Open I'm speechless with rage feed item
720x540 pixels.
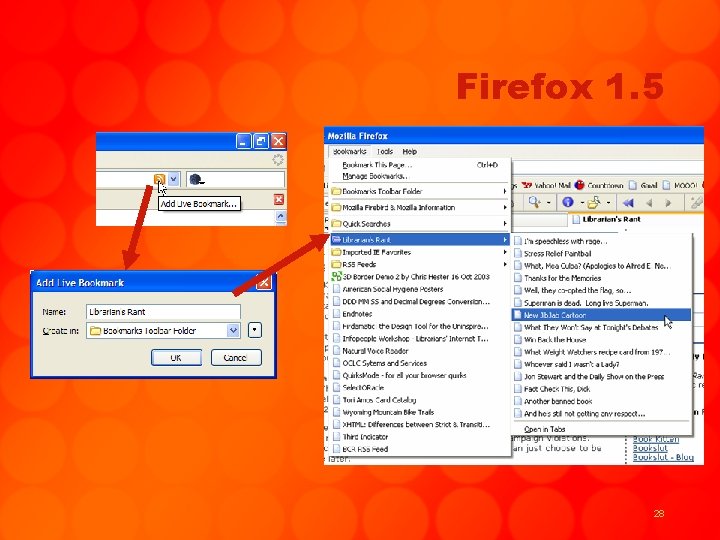click(x=602, y=241)
